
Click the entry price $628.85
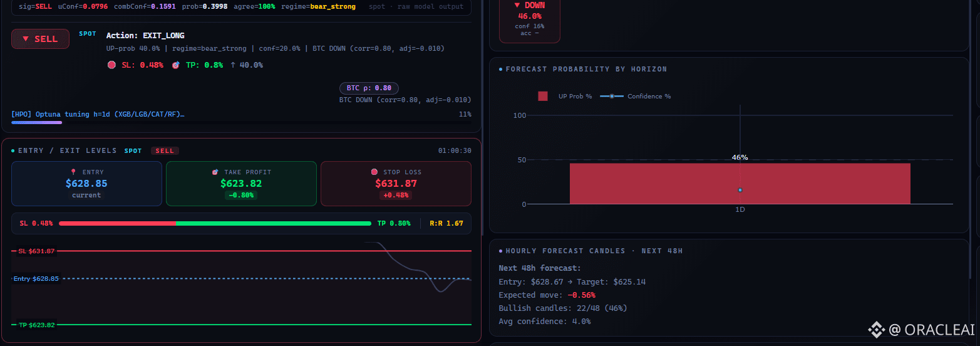point(86,184)
